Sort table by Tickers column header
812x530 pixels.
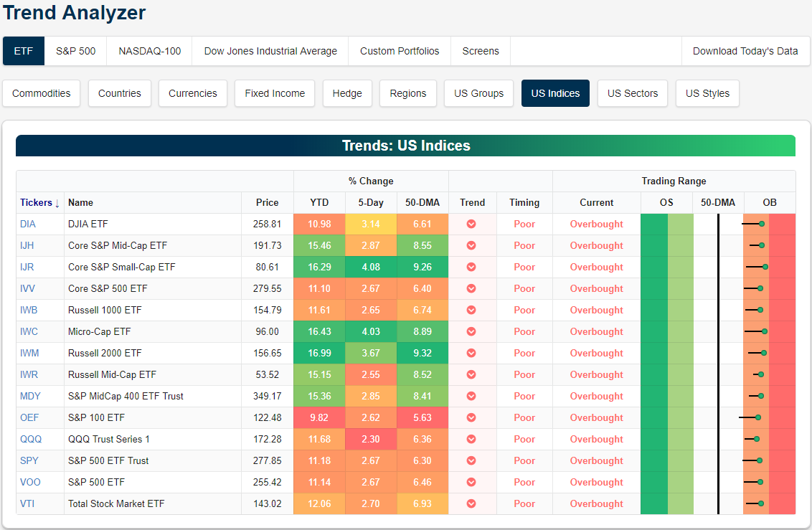pos(39,202)
